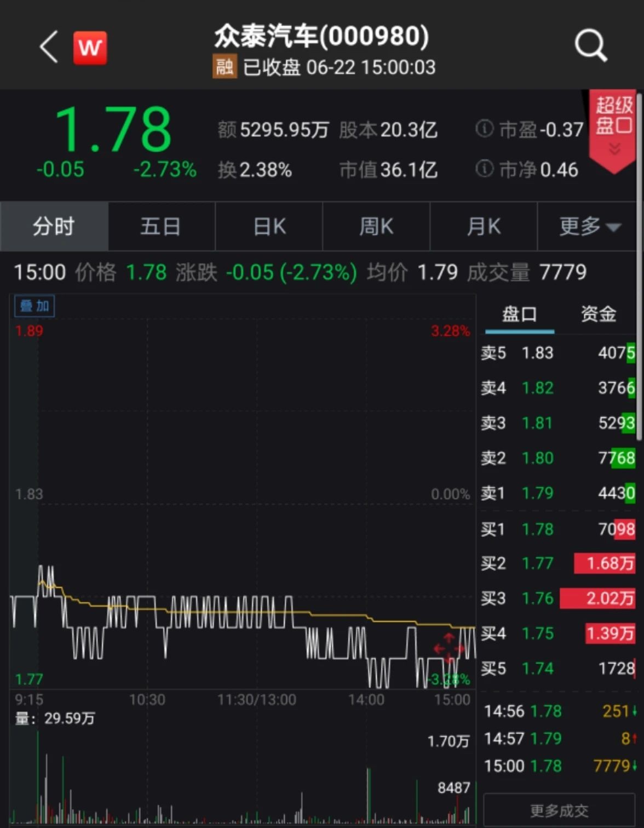Screen dimensions: 644x828
Task: Tap the 买3 1.76 order row
Action: pyautogui.click(x=558, y=598)
